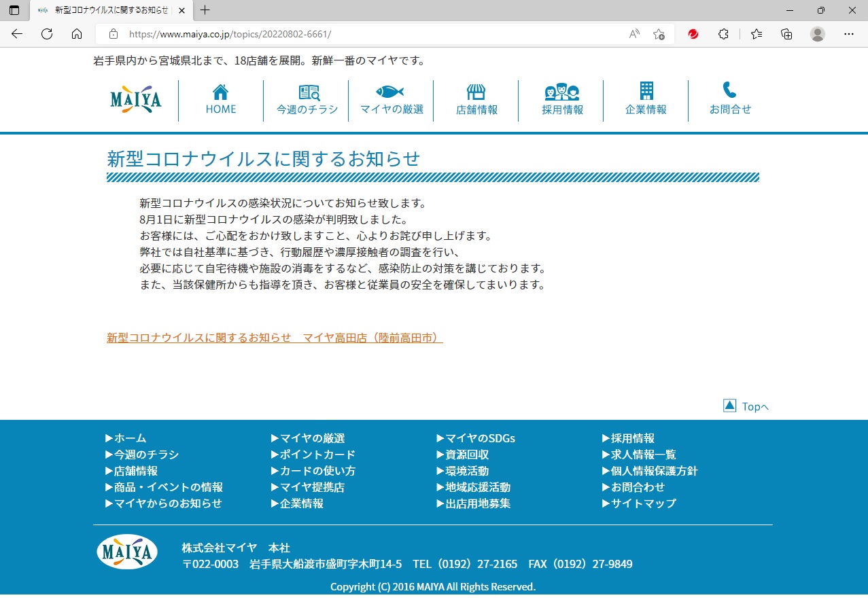
Task: Click the お問合せ phone icon
Action: [x=729, y=90]
